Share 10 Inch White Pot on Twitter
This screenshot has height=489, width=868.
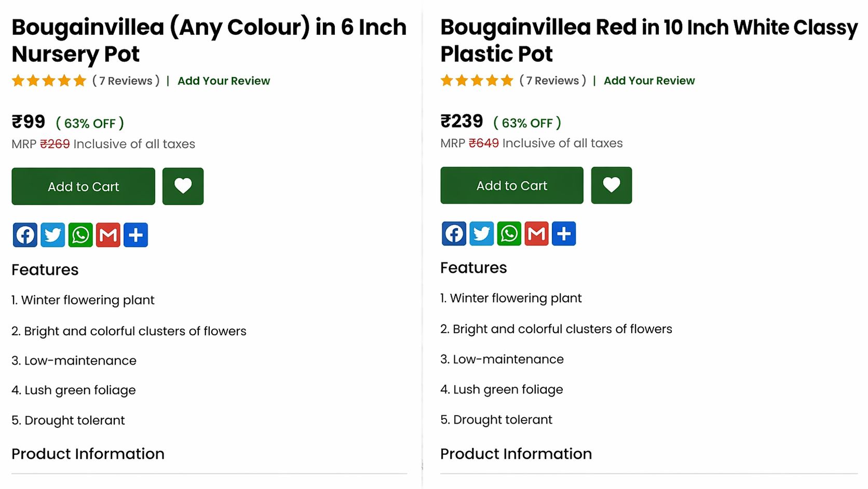click(x=482, y=233)
